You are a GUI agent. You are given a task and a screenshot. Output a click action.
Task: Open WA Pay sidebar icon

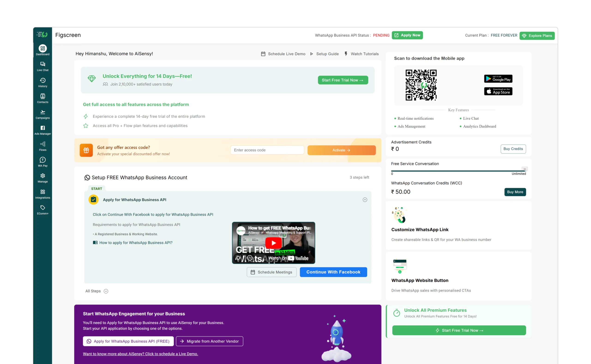(x=43, y=162)
